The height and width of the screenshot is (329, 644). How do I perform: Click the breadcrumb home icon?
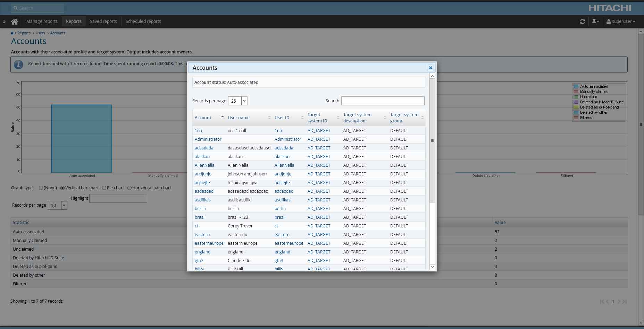(x=12, y=33)
